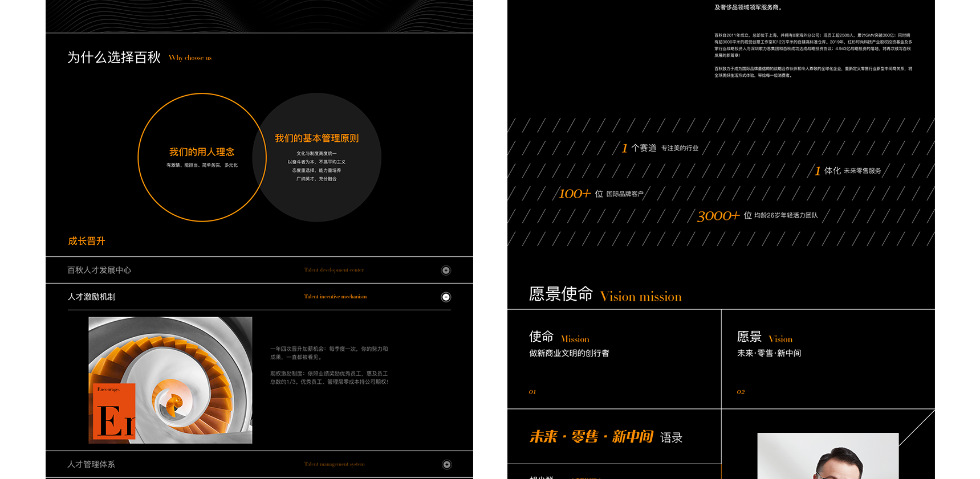Click the 'Talent management system' label
Viewport: 980px width, 479px height.
pos(334,464)
